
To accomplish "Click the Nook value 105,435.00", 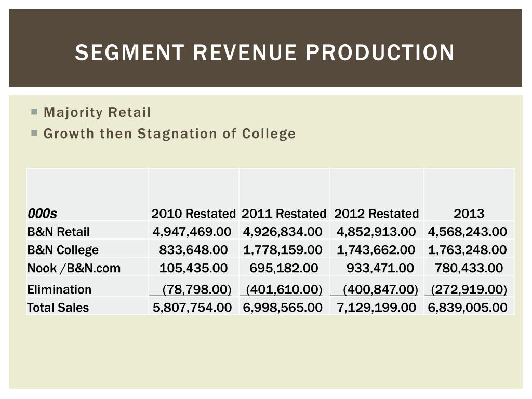I will [193, 268].
